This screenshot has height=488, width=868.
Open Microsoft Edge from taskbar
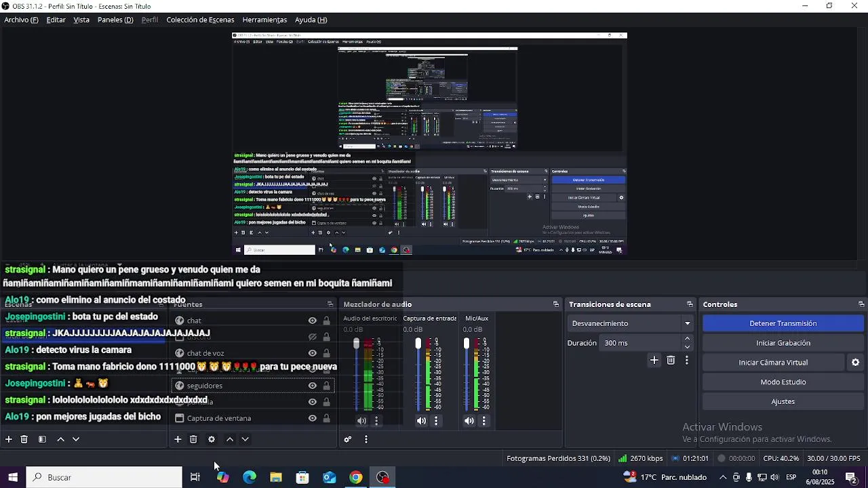(250, 477)
